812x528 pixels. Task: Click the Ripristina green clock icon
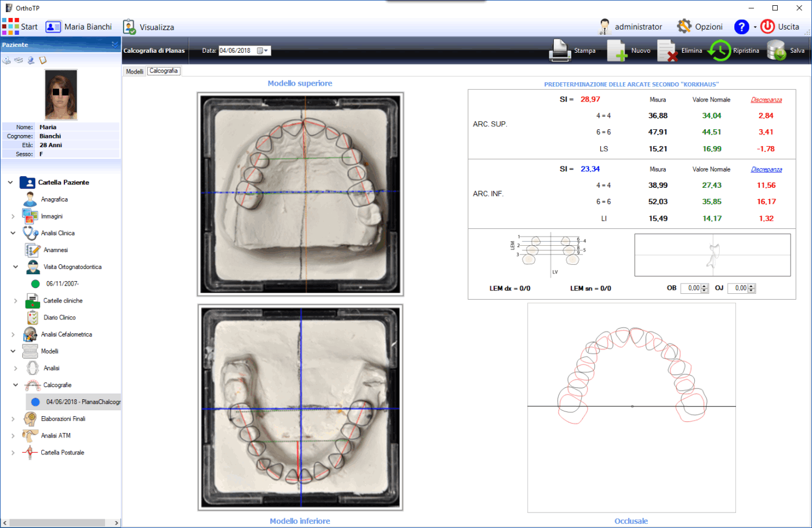tap(719, 50)
